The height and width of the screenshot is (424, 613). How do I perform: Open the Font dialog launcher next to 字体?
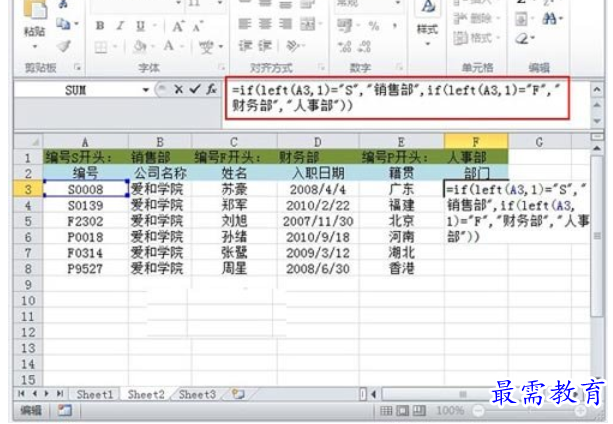click(221, 67)
